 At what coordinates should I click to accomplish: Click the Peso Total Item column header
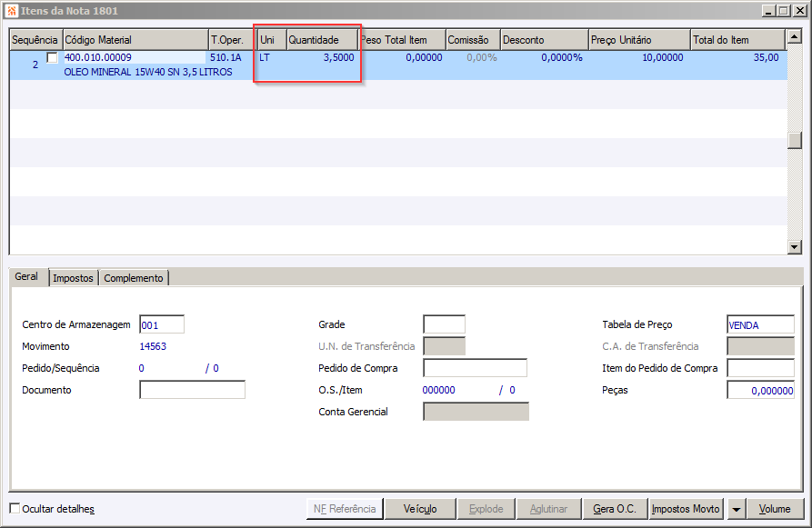(403, 40)
